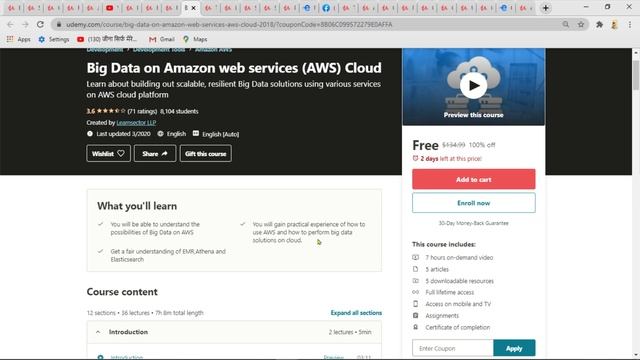Open the Settings bookmark
Screen dimensions: 640x360
[x=54, y=39]
